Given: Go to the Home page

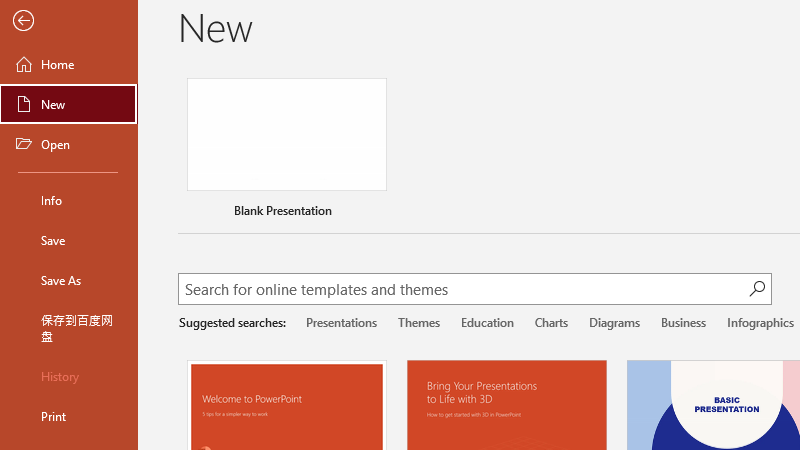Looking at the screenshot, I should (69, 65).
